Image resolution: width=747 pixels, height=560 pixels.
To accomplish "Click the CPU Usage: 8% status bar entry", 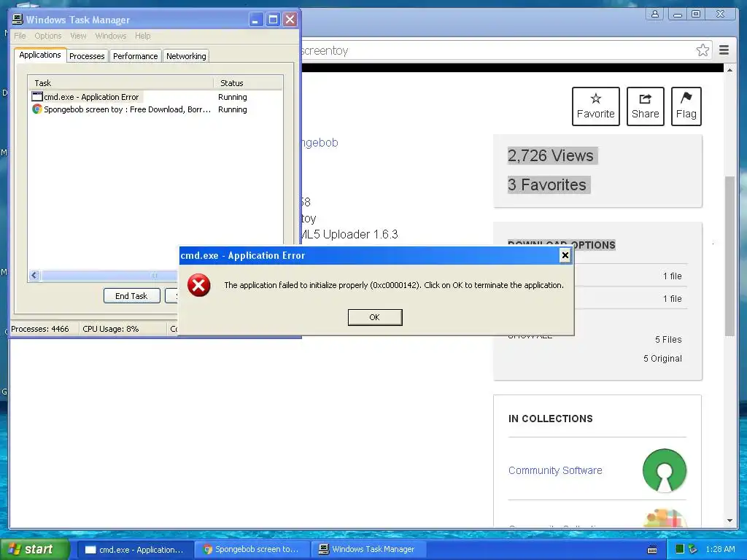I will click(x=111, y=329).
